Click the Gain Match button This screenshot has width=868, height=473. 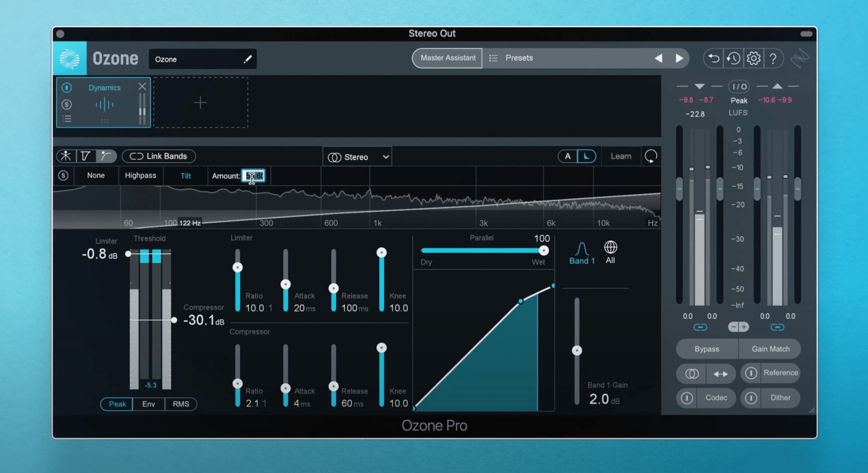[770, 349]
